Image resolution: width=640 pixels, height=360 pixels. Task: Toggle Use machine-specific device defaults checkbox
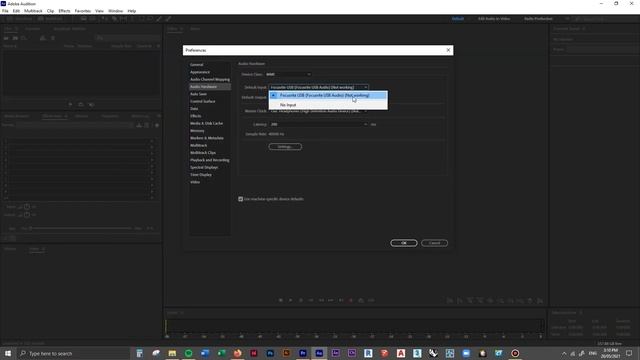point(240,199)
